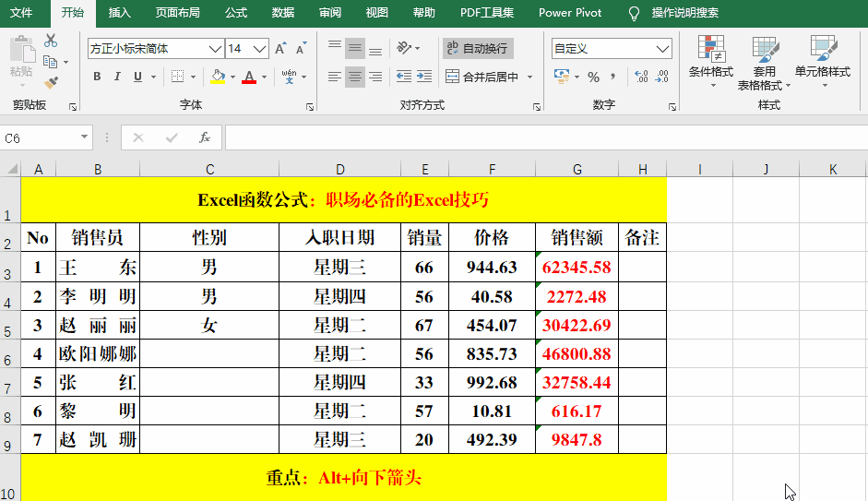Switch to the 公式 (Formulas) tab

coord(236,13)
